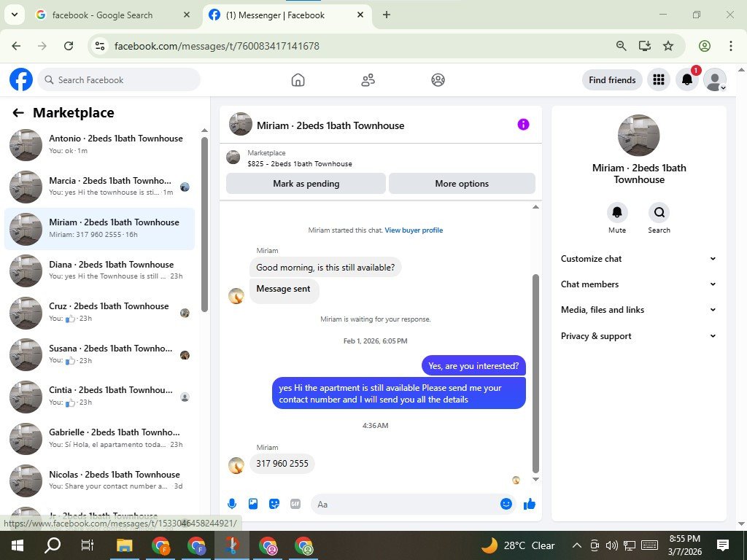Click Chrome zoom magnifier icon in address bar
Screen dimensions: 747x560
pyautogui.click(x=622, y=46)
